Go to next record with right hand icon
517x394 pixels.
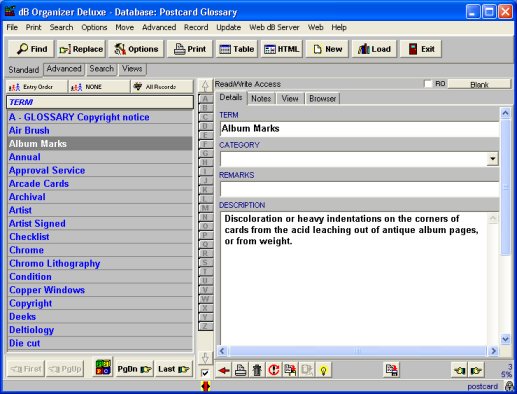click(x=476, y=370)
